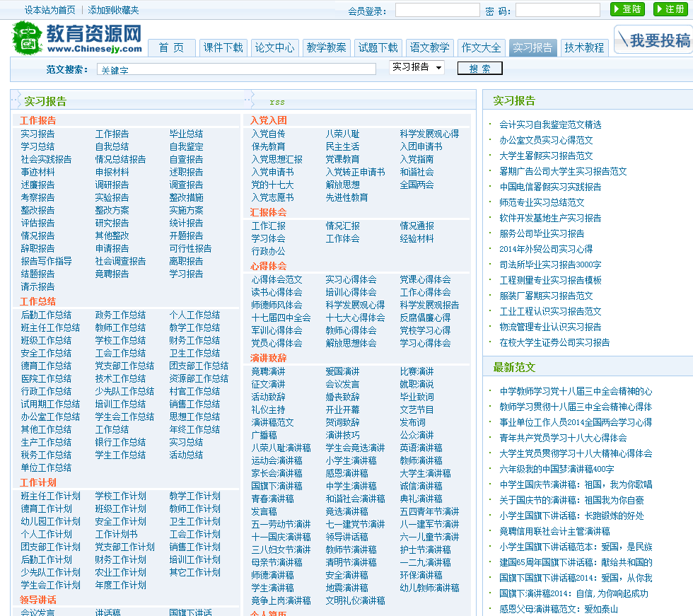Open the 首页 navigation tab
The image size is (693, 616).
pos(171,47)
